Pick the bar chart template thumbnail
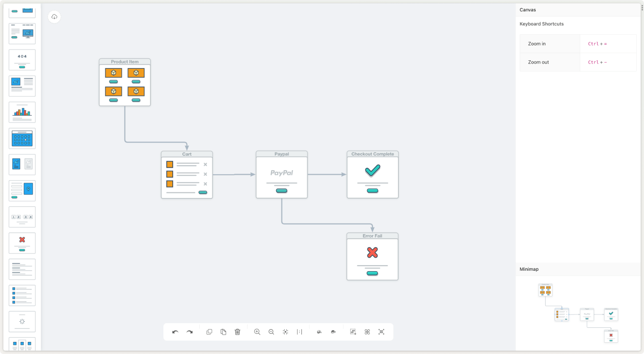 pos(22,112)
